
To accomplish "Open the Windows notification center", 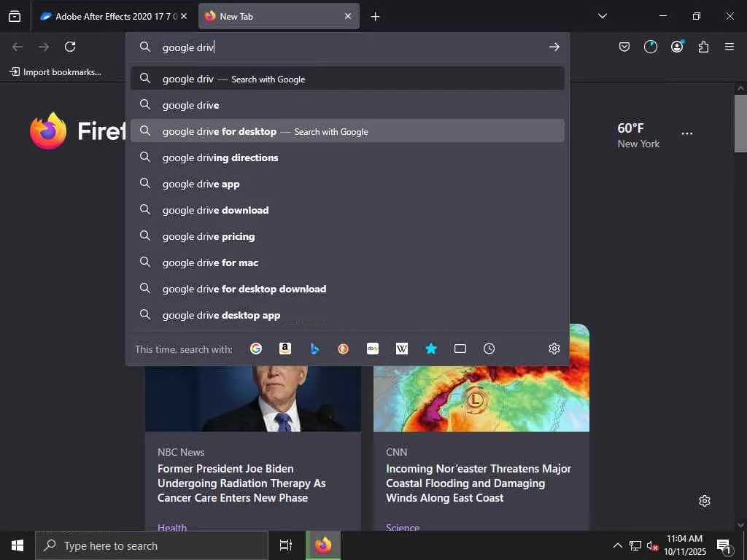I will 724,546.
